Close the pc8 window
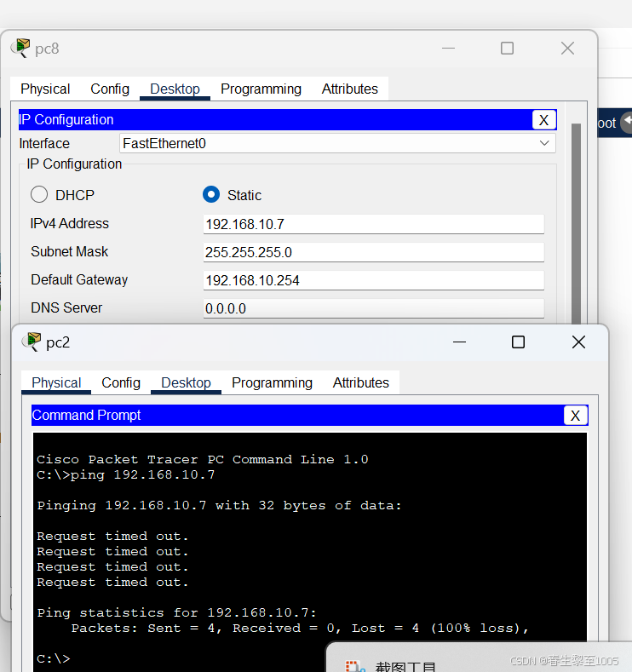The width and height of the screenshot is (632, 672). (x=568, y=48)
